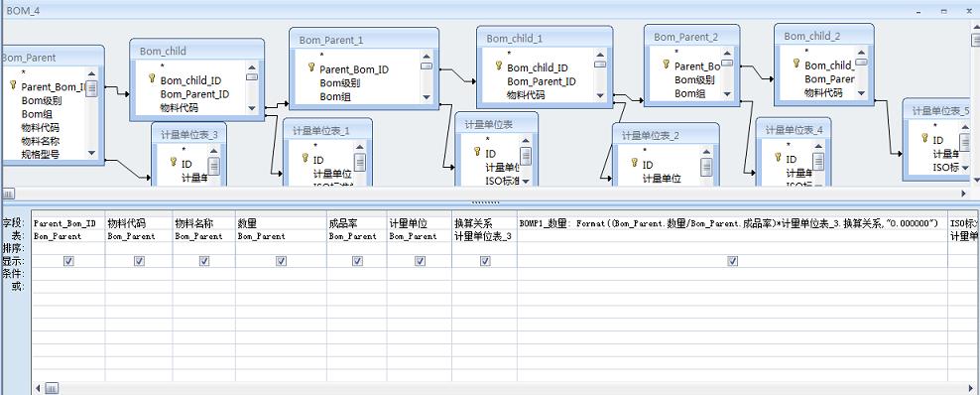
Task: Click the horizontal scroll thumb under the table pane
Action: click(x=8, y=194)
